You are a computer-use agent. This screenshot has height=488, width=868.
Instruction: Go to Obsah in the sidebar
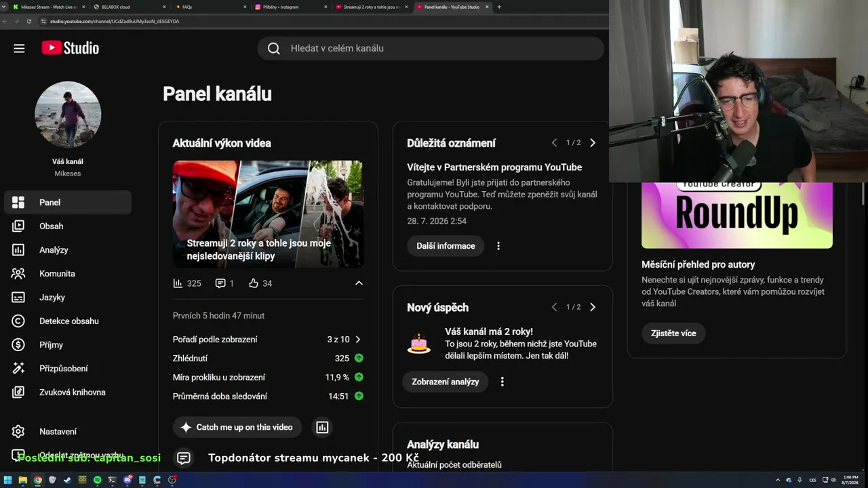click(x=68, y=226)
